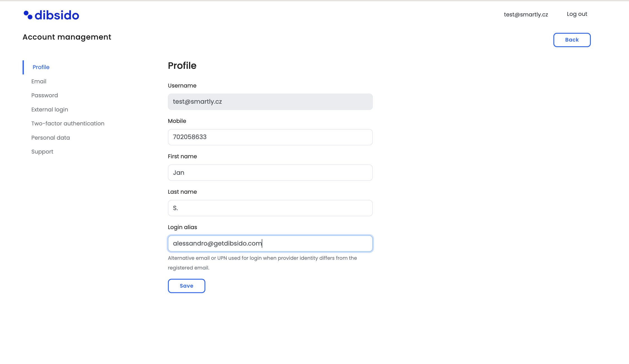Focus the Mobile number field
Image resolution: width=629 pixels, height=364 pixels.
[x=270, y=137]
